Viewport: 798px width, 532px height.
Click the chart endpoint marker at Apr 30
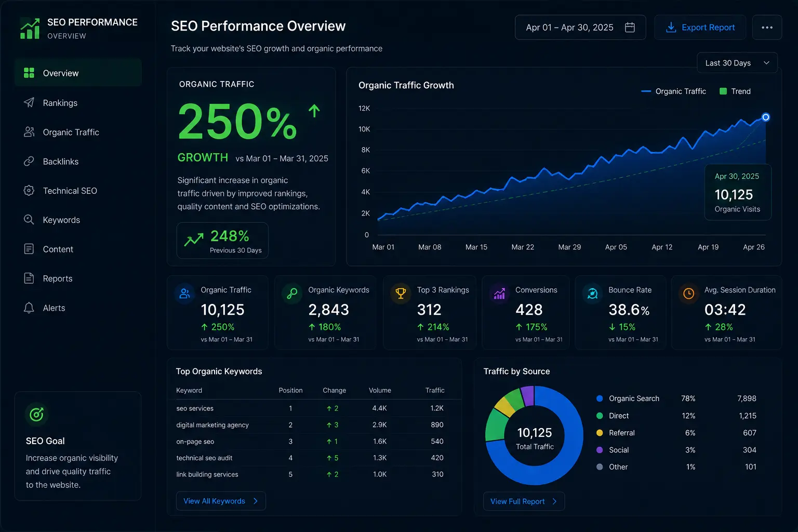pyautogui.click(x=765, y=117)
